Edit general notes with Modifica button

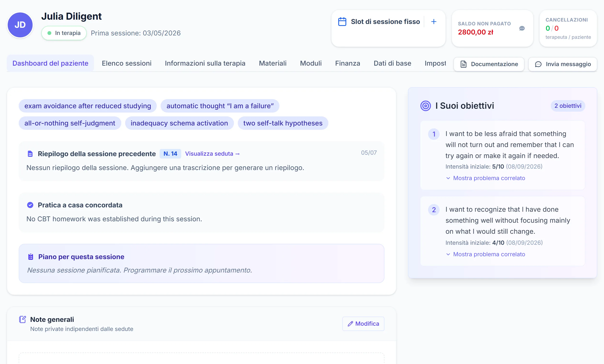[x=363, y=324]
